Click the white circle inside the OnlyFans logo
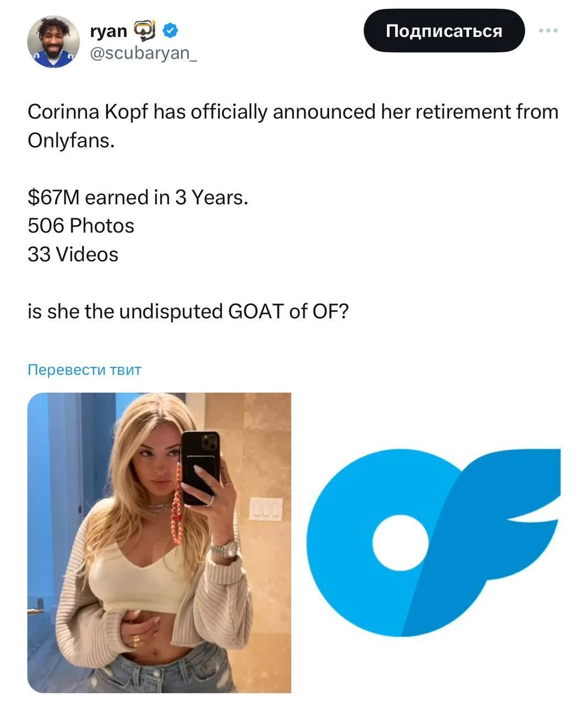Screen dimensions: 588x705 point(400,543)
